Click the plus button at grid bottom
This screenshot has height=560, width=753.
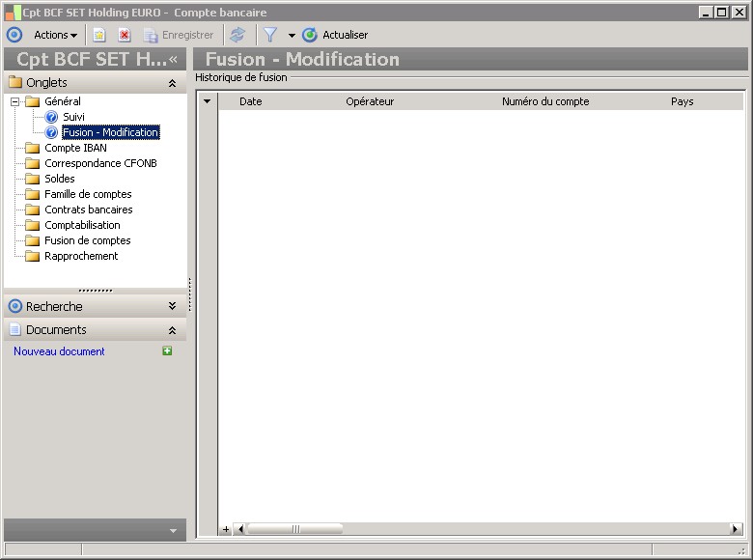pos(226,529)
